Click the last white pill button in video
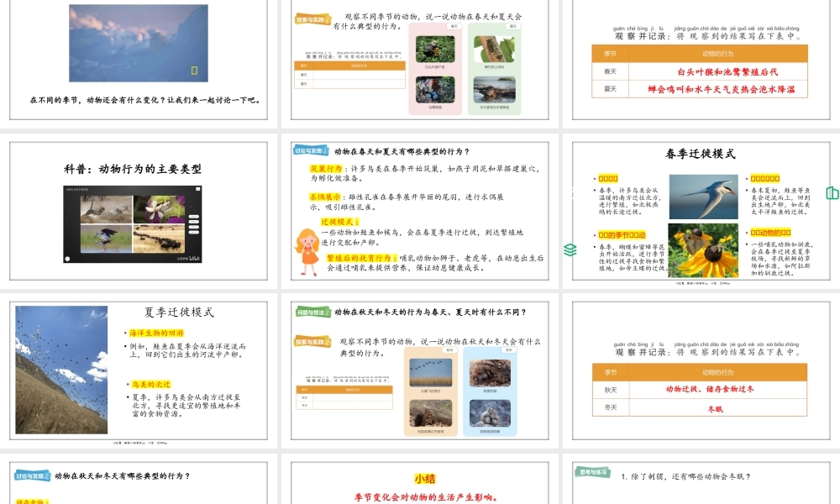The width and height of the screenshot is (840, 504). click(194, 233)
